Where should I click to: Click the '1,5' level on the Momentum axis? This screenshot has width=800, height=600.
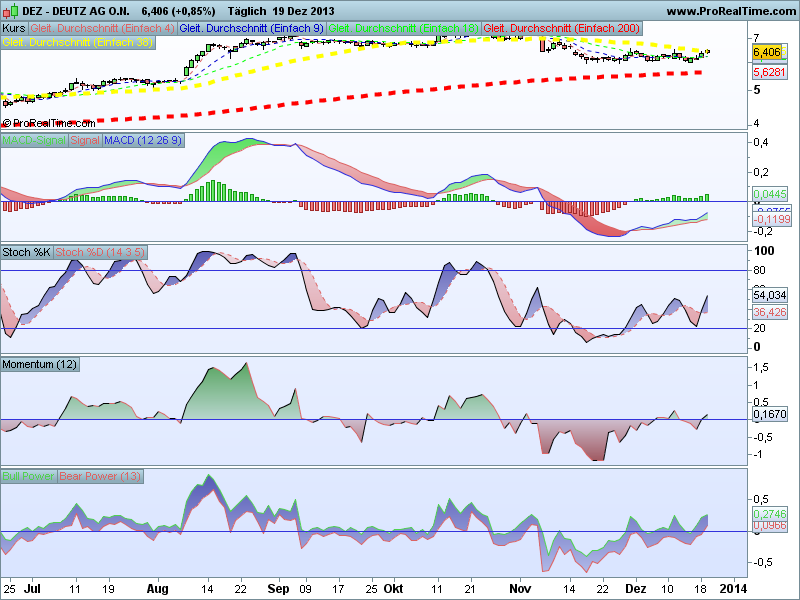[761, 367]
